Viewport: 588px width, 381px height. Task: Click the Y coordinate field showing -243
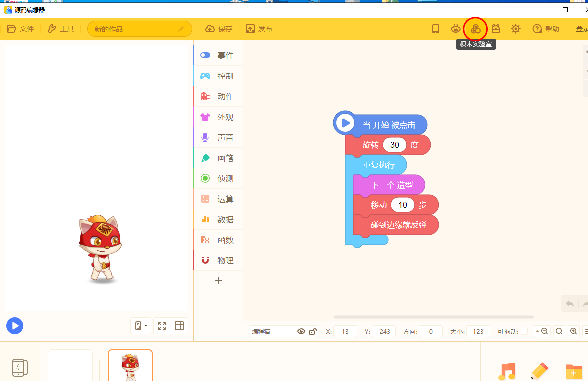[384, 331]
